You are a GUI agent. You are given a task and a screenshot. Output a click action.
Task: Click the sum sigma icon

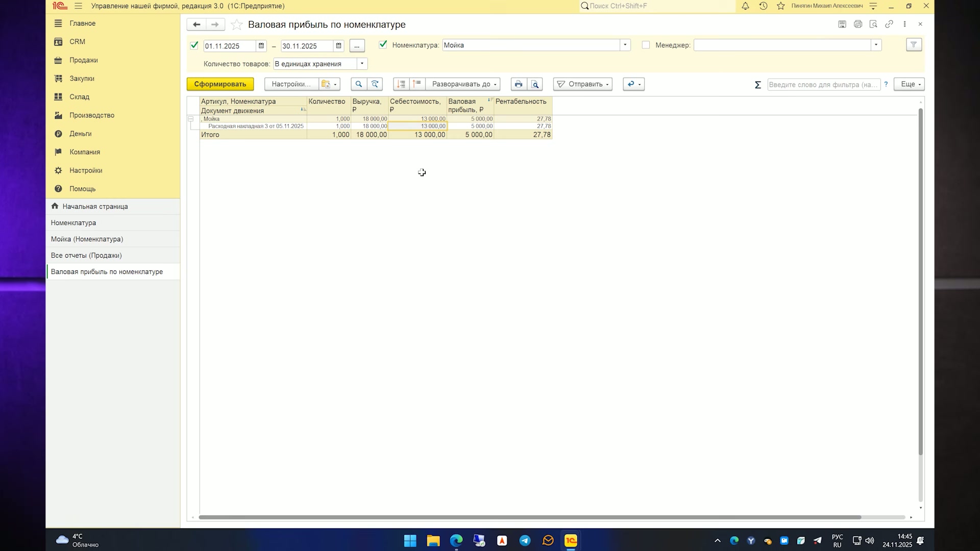[x=758, y=85]
